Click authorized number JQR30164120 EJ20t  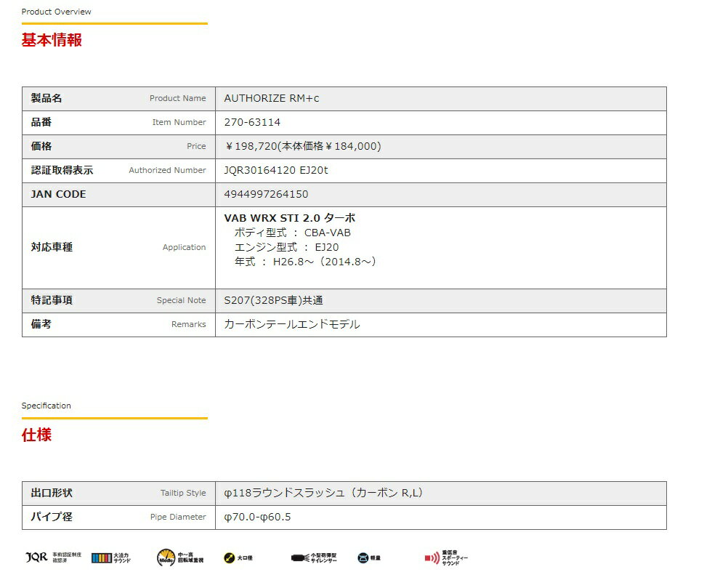pos(276,170)
